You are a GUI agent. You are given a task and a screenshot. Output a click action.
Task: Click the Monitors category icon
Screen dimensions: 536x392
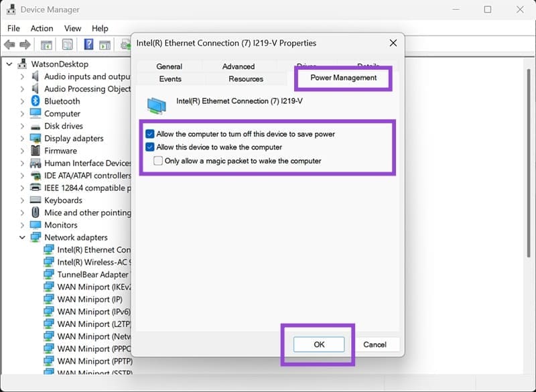coord(36,224)
